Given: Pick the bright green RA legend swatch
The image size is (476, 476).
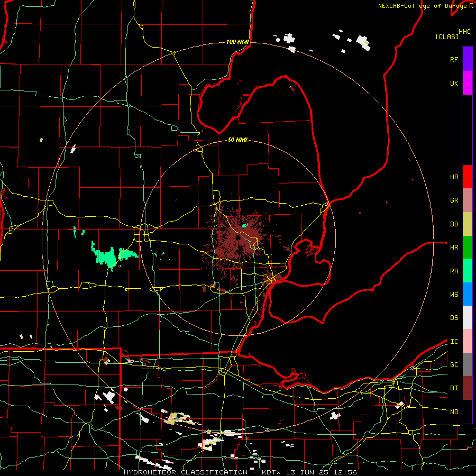Looking at the screenshot, I should click(467, 271).
